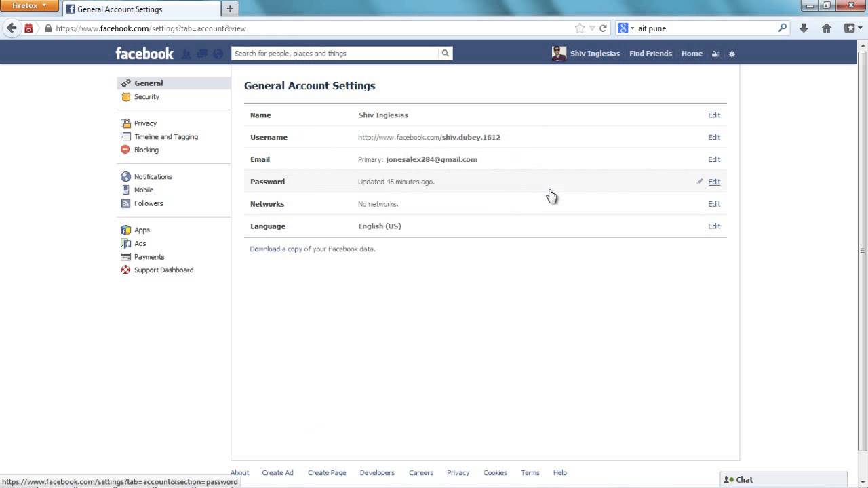Image resolution: width=868 pixels, height=488 pixels.
Task: Click the Facebook search magnifier button
Action: pos(446,54)
